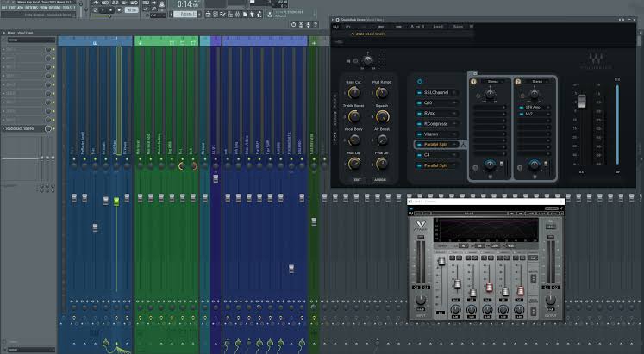Open the SSLChannel slot dropdown arrow
The height and width of the screenshot is (354, 644).
[454, 93]
